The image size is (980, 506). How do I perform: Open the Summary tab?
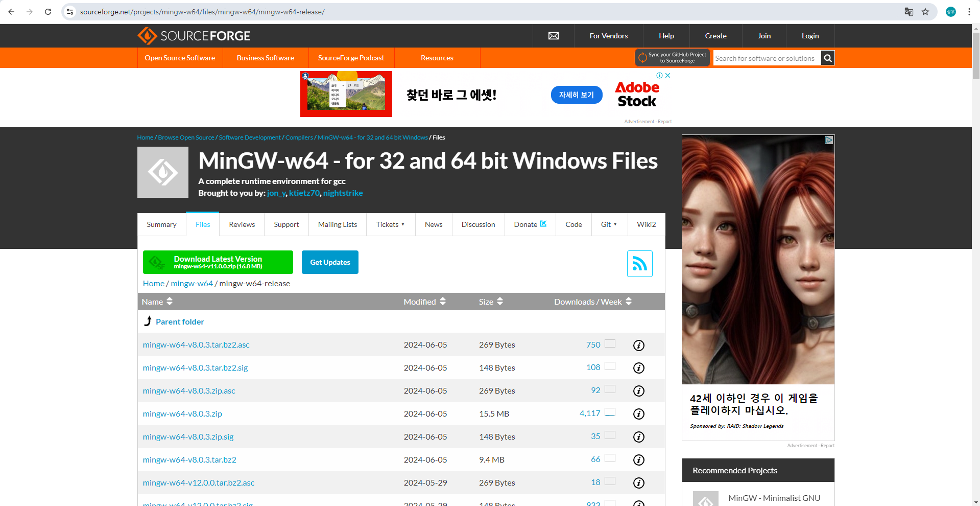point(161,224)
